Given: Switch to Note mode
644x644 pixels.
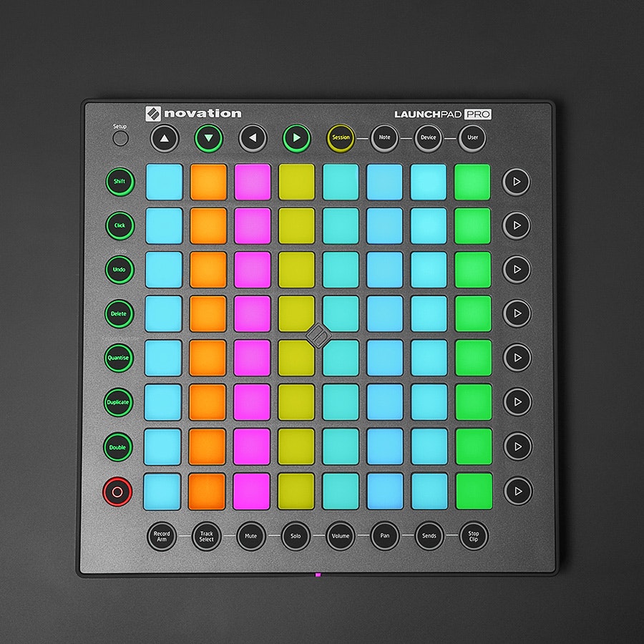Looking at the screenshot, I should [x=384, y=137].
